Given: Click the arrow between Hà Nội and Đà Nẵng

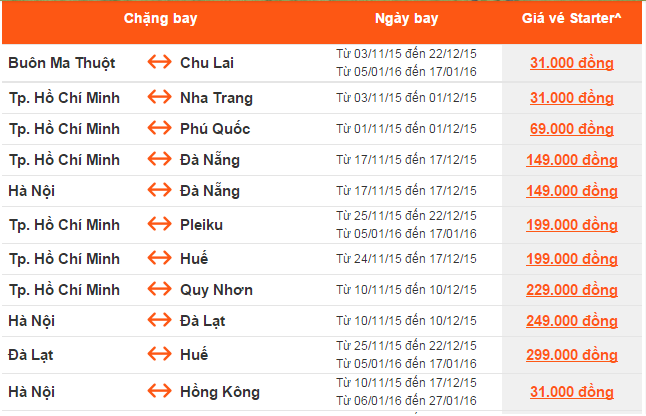Looking at the screenshot, I should coord(160,191).
